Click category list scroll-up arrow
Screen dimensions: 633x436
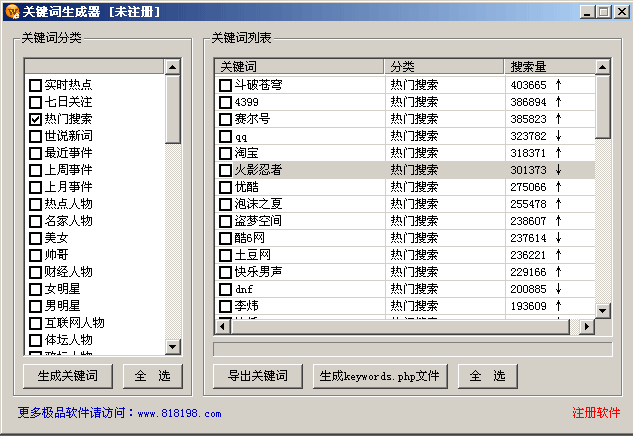(x=173, y=67)
